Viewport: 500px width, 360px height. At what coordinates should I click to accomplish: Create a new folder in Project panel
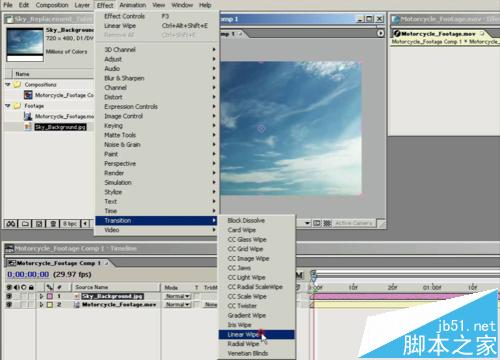[x=25, y=223]
